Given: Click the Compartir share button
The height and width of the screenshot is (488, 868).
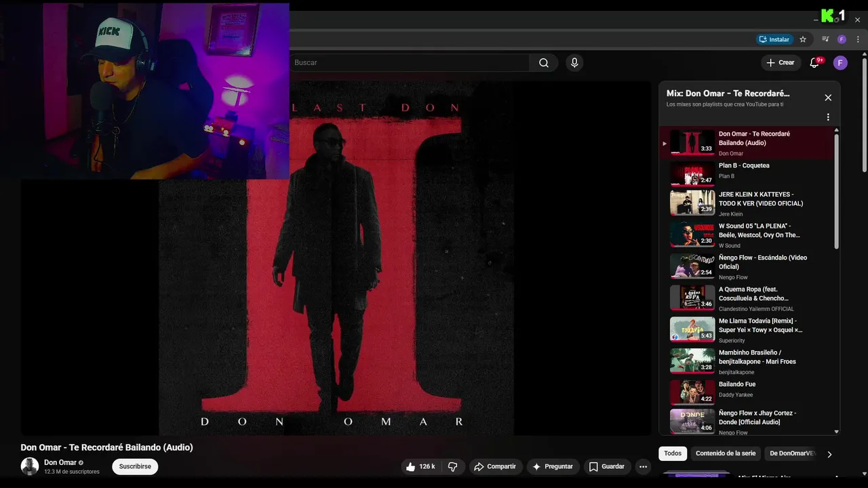Looking at the screenshot, I should [495, 466].
